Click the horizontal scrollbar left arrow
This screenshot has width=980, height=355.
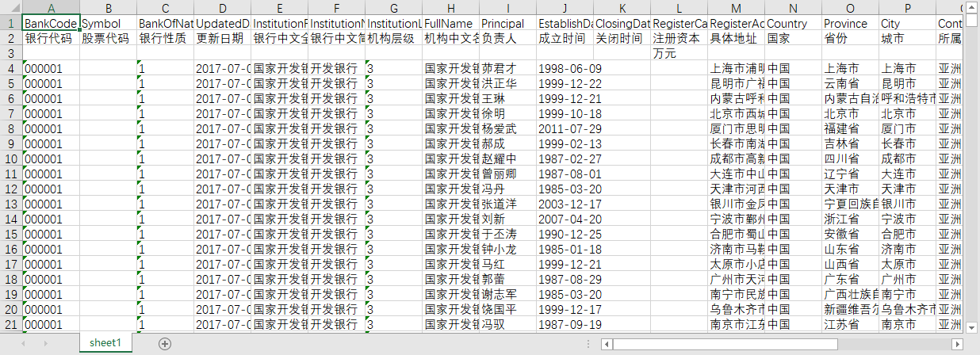click(607, 344)
